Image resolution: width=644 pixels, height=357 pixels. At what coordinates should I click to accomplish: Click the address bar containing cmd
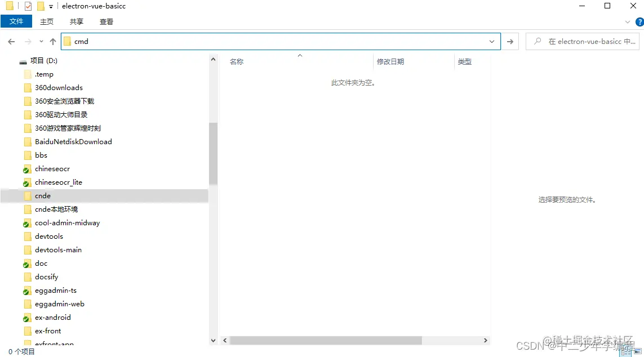point(281,42)
